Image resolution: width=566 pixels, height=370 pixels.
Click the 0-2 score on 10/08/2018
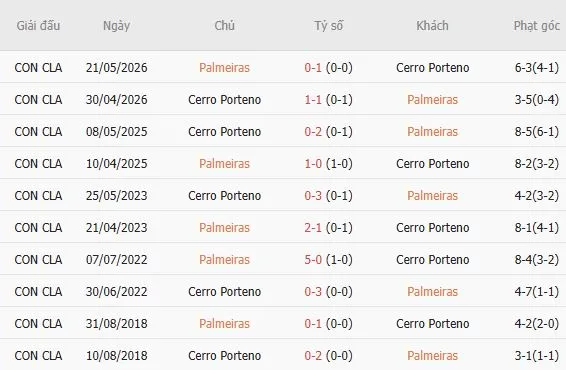point(313,356)
